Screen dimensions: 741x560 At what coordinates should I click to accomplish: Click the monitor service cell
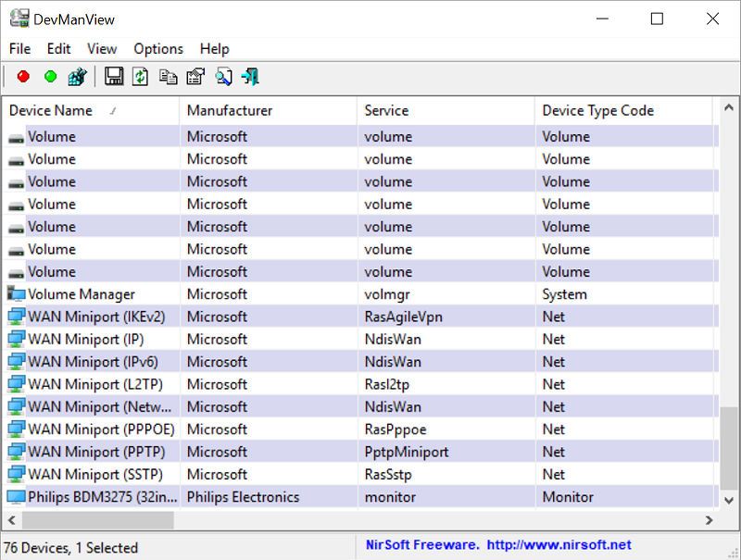390,497
